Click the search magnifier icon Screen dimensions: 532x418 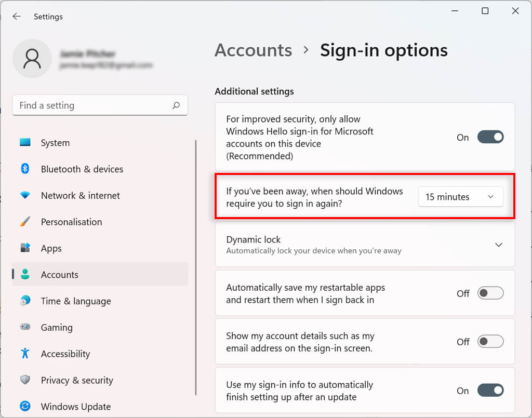coord(176,105)
